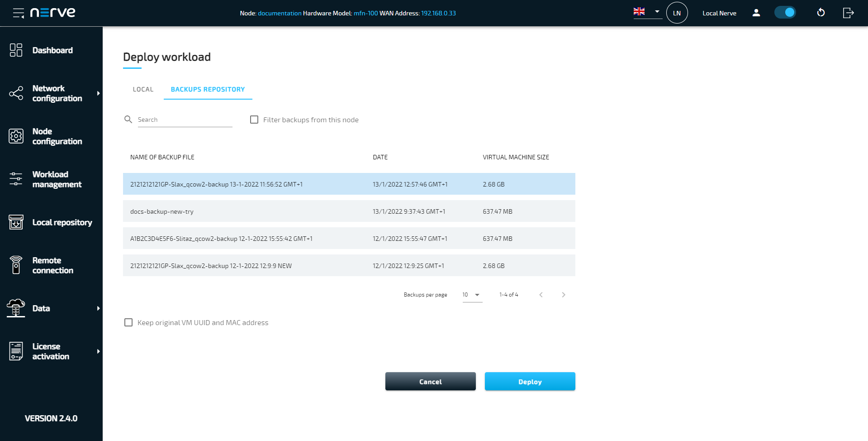The height and width of the screenshot is (441, 868).
Task: Enable Filter backups from this node
Action: (254, 120)
